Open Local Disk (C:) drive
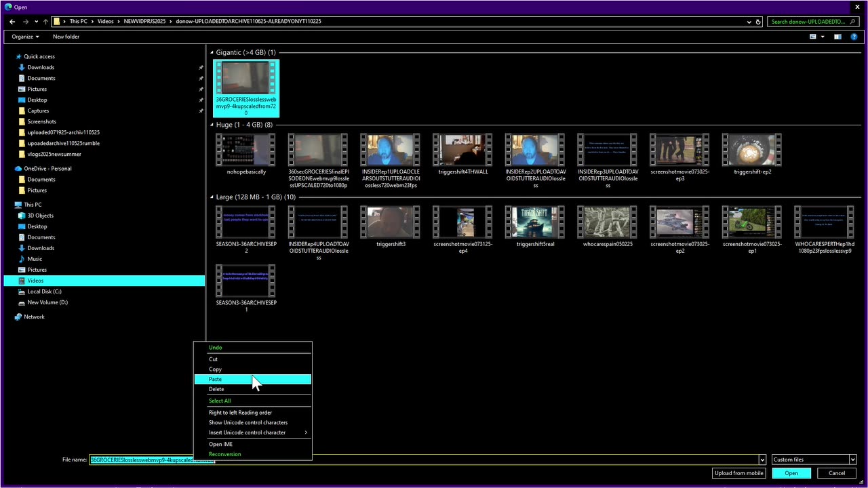The height and width of the screenshot is (488, 868). pos(44,291)
